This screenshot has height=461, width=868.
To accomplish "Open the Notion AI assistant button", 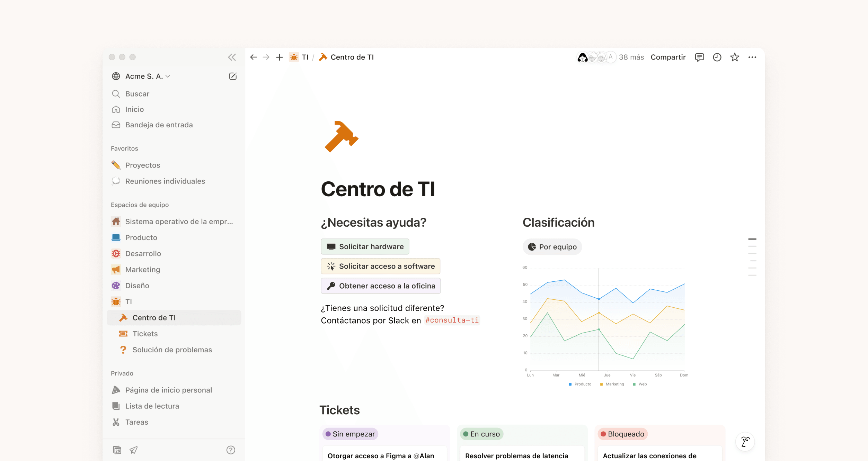I will pyautogui.click(x=745, y=442).
